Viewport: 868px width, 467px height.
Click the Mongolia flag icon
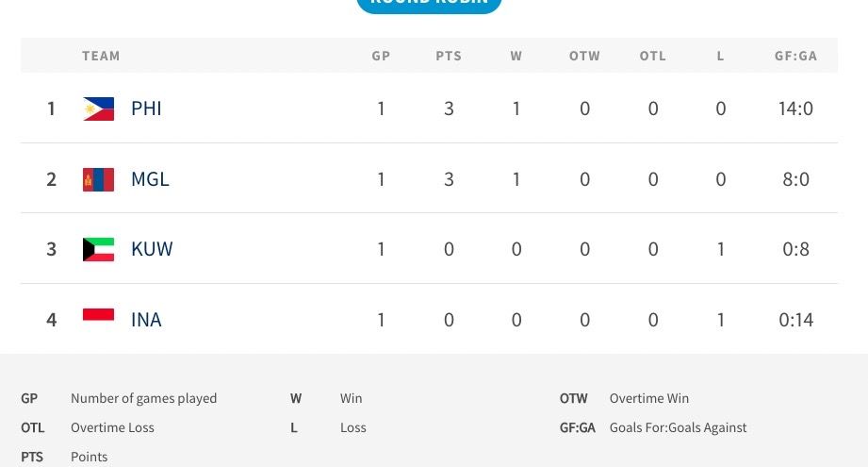click(x=98, y=179)
